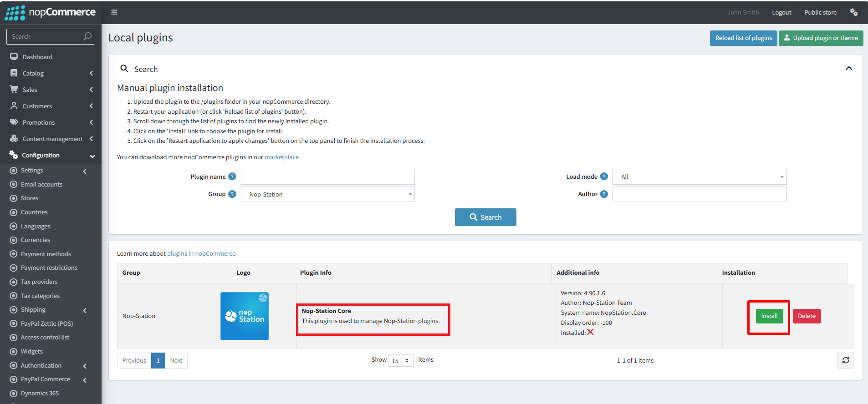Install the Nop-Station Core plugin
868x404 pixels.
(x=769, y=316)
